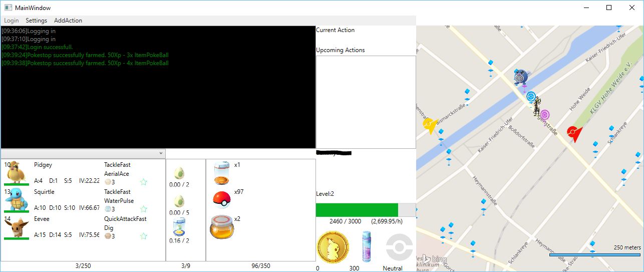The width and height of the screenshot is (644, 272).
Task: Click the 09:37:10 Logging in log line
Action: (29, 39)
